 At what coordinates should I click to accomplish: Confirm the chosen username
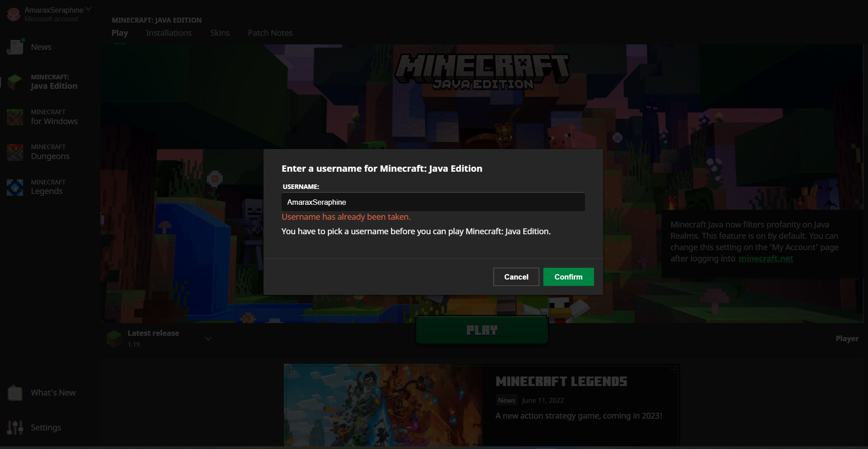568,277
